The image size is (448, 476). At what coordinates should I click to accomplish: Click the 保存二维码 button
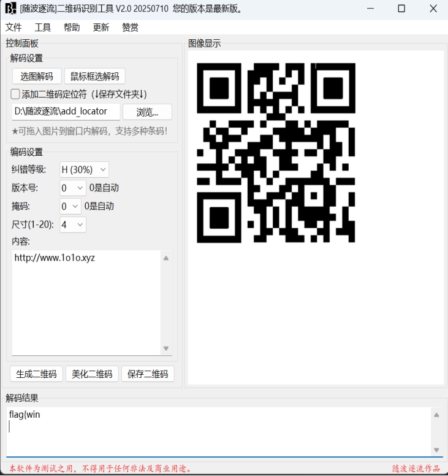[x=148, y=374]
